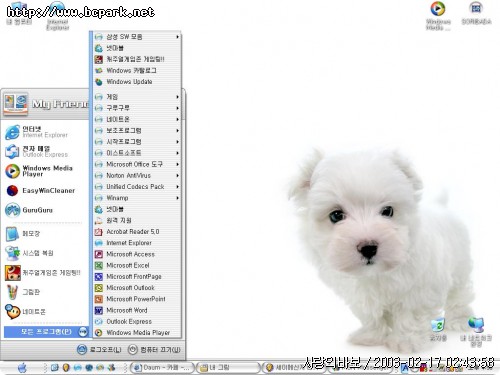Expand Unified Codecs Pack submenu
Image resolution: width=500 pixels, height=375 pixels.
[137, 187]
